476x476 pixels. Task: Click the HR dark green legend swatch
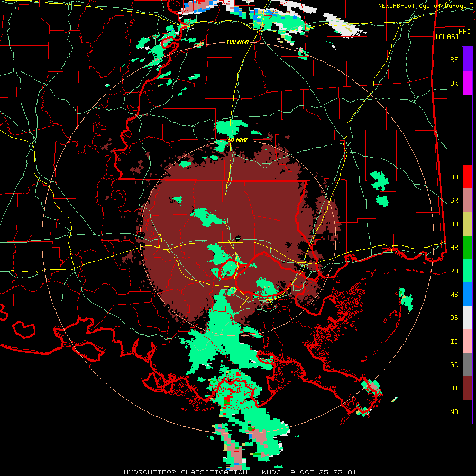[x=467, y=247]
